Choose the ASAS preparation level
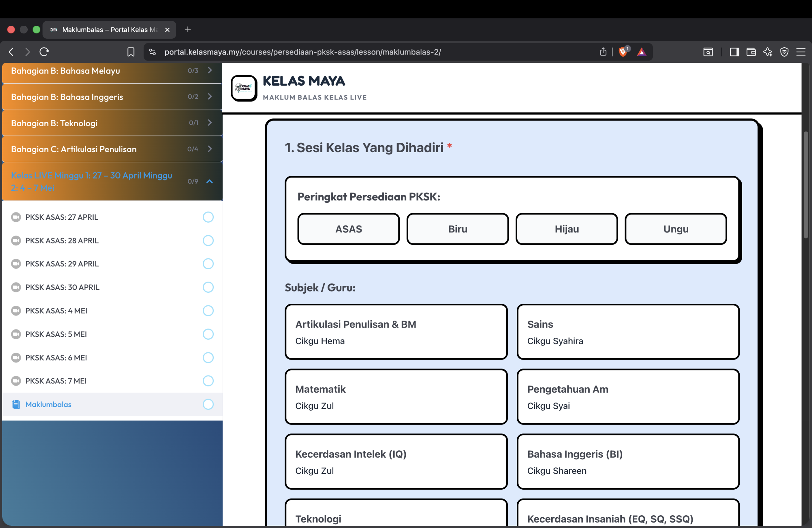Viewport: 812px width, 528px height. click(x=348, y=229)
